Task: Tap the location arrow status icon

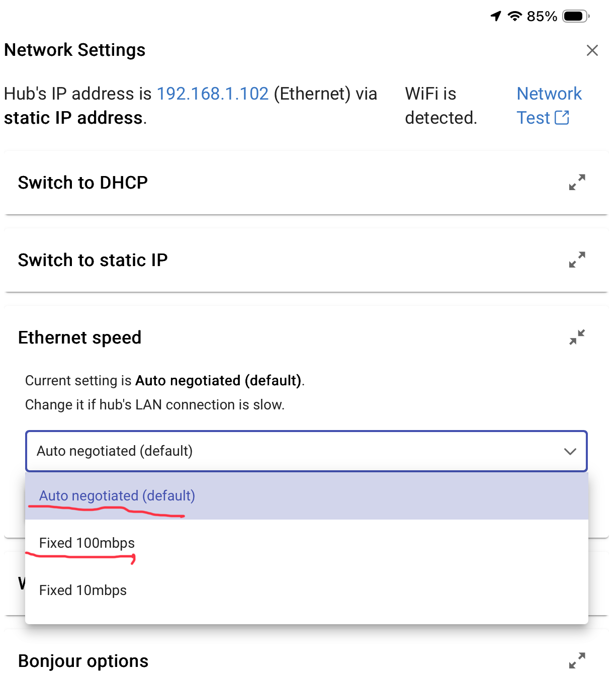Action: [x=496, y=16]
